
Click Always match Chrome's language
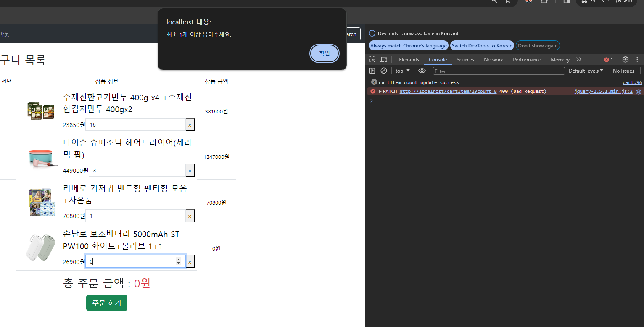pos(409,45)
